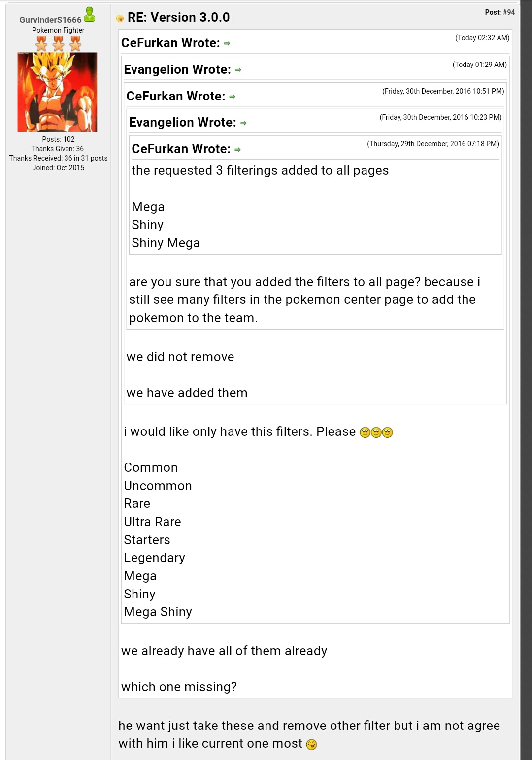Click the "Pokemon Fighter" user title

(x=58, y=30)
